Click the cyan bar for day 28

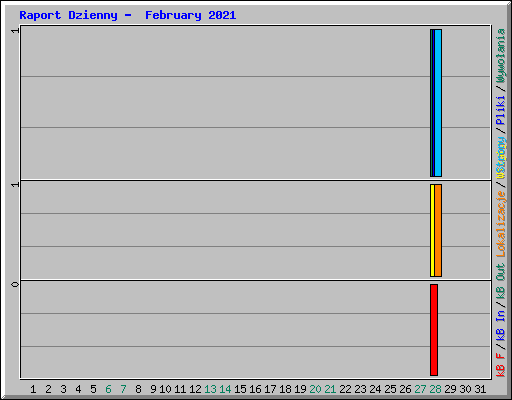pos(438,103)
